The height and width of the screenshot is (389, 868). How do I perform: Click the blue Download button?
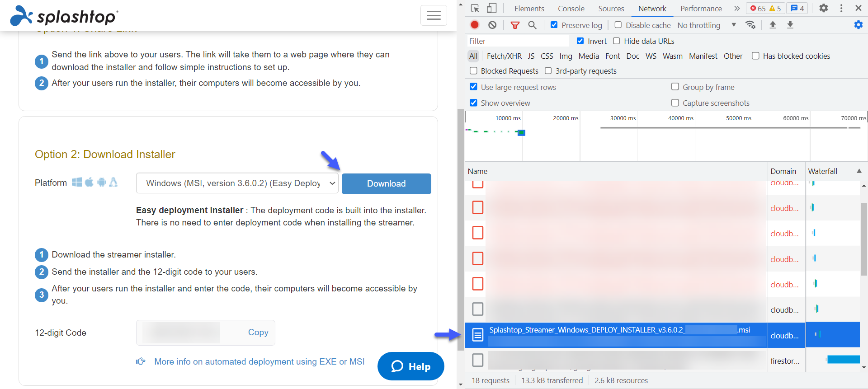[386, 183]
